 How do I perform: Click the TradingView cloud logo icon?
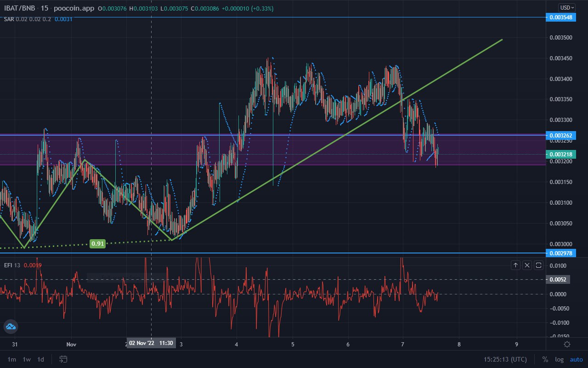pos(10,326)
